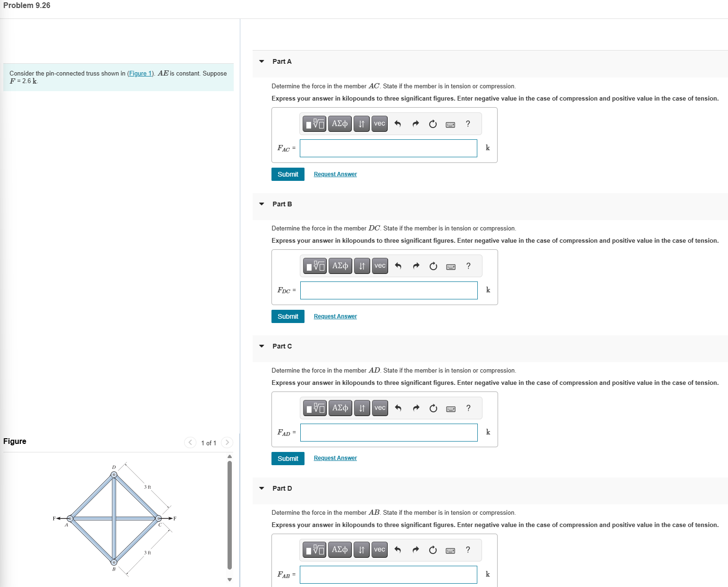The height and width of the screenshot is (587, 728).
Task: Open the keyboard shortcuts icon in Part D
Action: coord(450,550)
